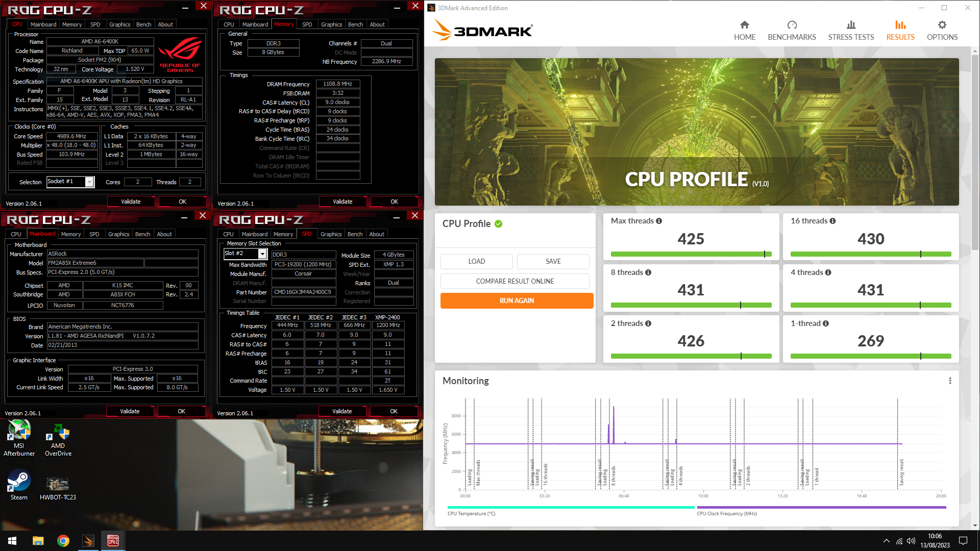Click the motherboard model FM2A85X Extreme6

(95, 263)
